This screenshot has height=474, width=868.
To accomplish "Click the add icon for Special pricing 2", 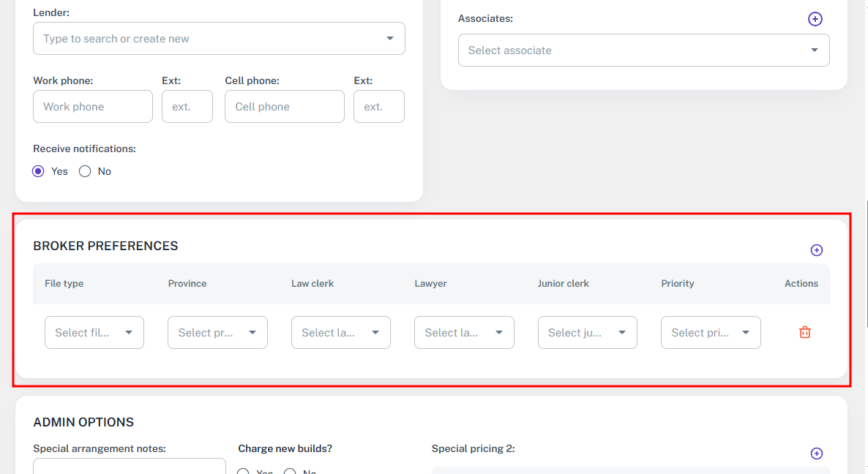I will [816, 454].
